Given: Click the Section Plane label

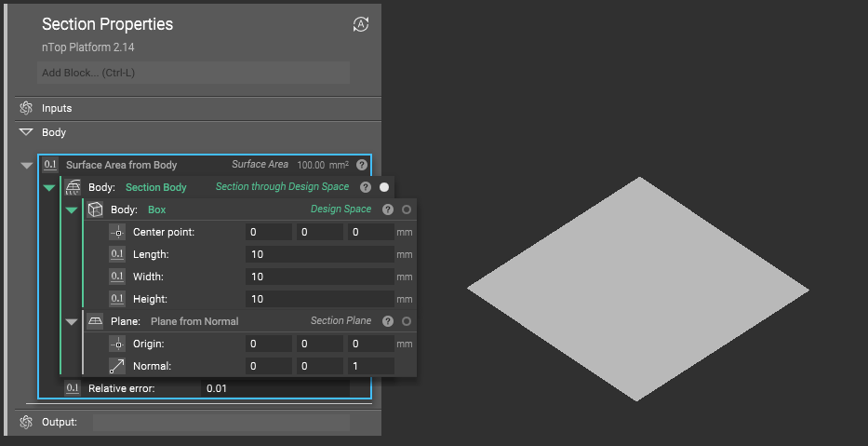Looking at the screenshot, I should pyautogui.click(x=341, y=321).
